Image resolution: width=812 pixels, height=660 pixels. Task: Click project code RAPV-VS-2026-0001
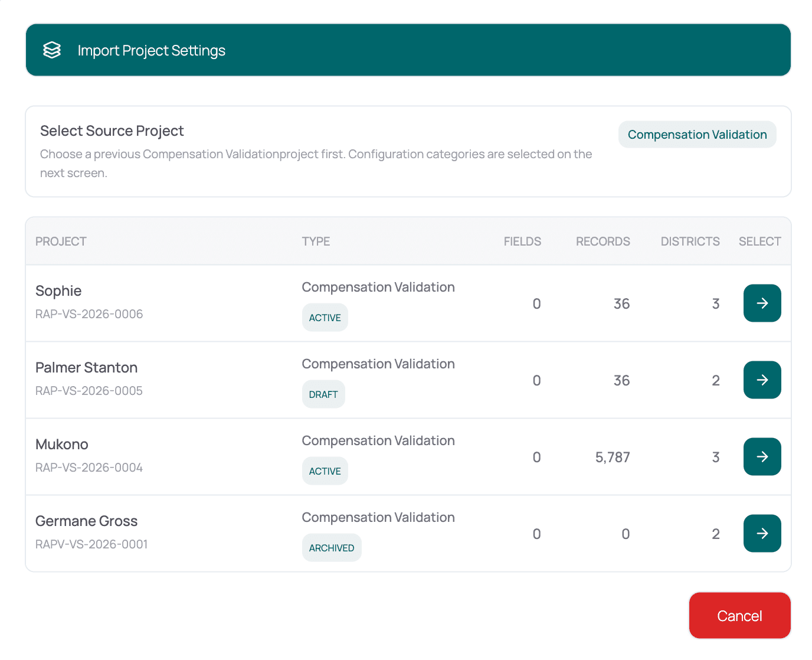pyautogui.click(x=91, y=544)
